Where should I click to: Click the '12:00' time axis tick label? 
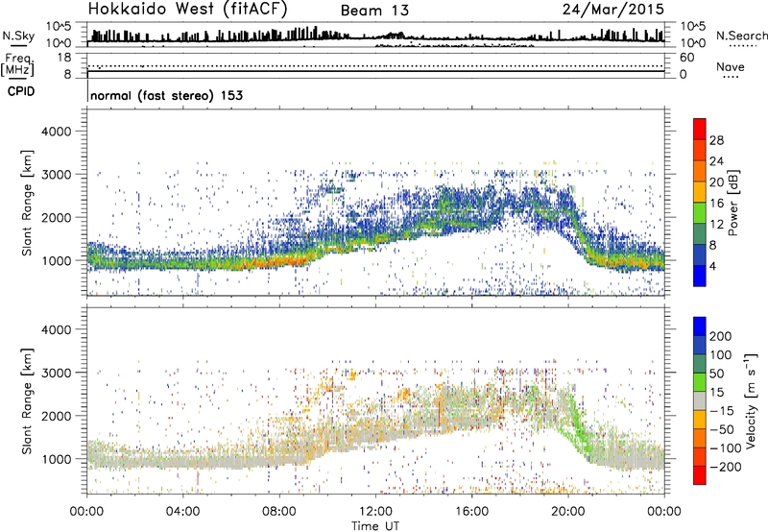click(375, 512)
